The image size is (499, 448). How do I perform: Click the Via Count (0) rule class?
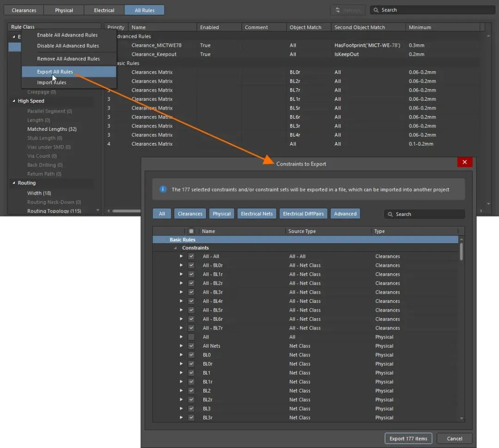(x=42, y=156)
